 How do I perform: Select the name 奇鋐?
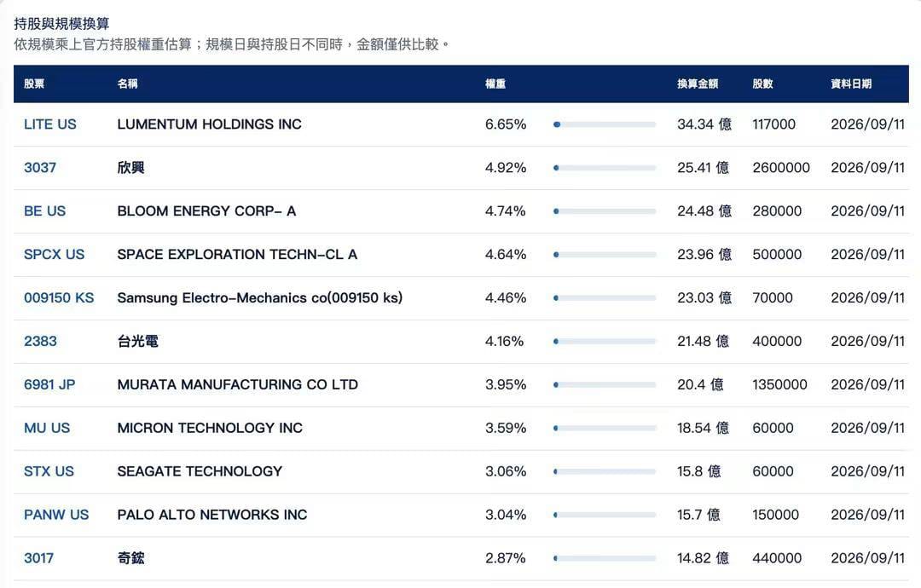[131, 559]
